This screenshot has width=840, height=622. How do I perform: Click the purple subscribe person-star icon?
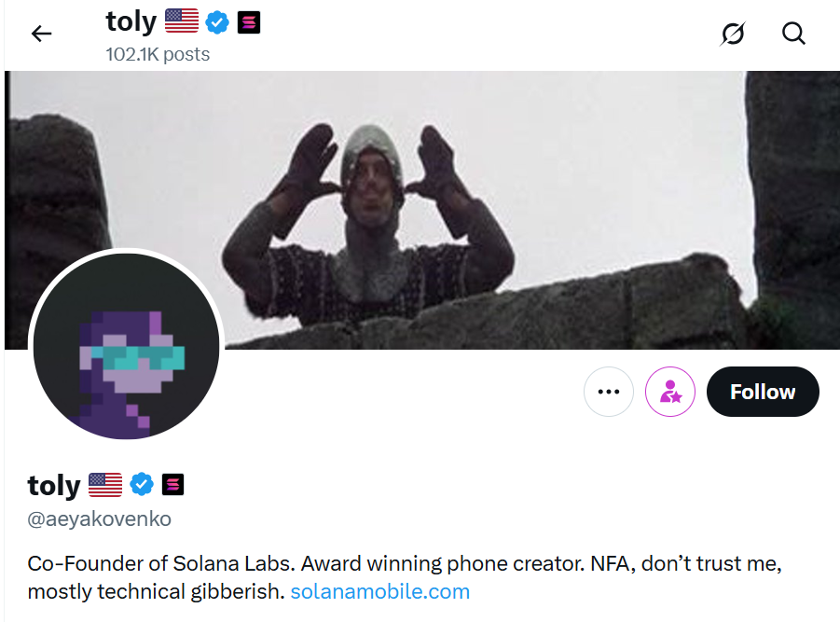coord(670,392)
